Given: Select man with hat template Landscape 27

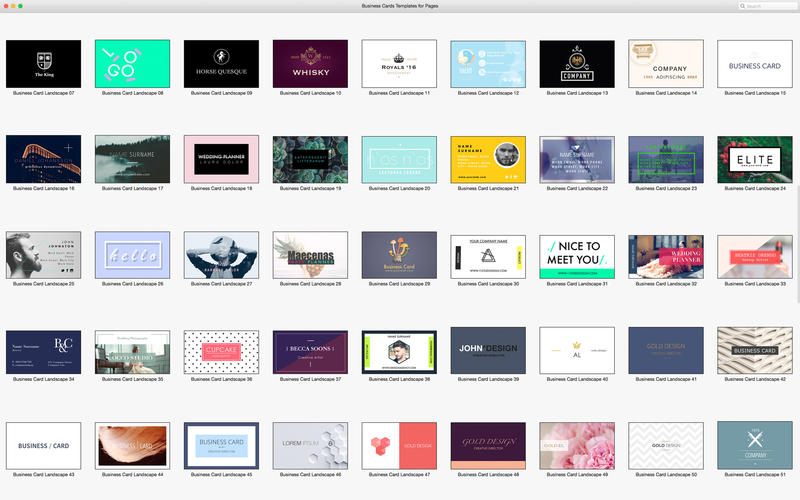Looking at the screenshot, I should point(221,255).
